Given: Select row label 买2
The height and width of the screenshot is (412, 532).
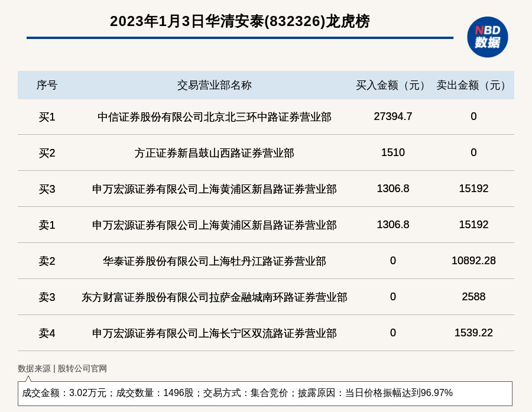Looking at the screenshot, I should tap(47, 153).
